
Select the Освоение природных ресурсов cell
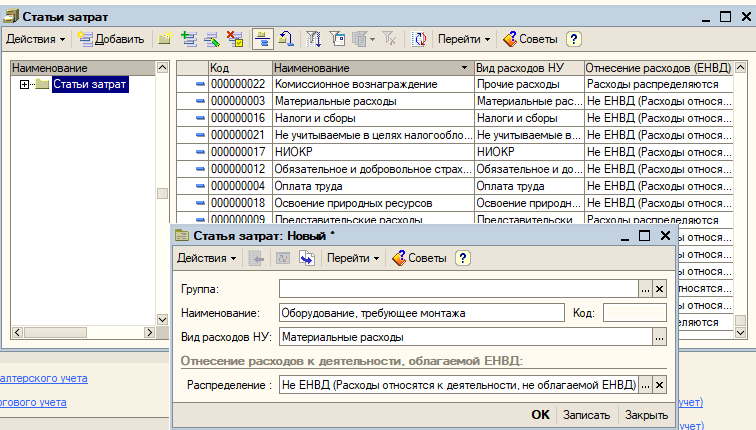tap(373, 203)
